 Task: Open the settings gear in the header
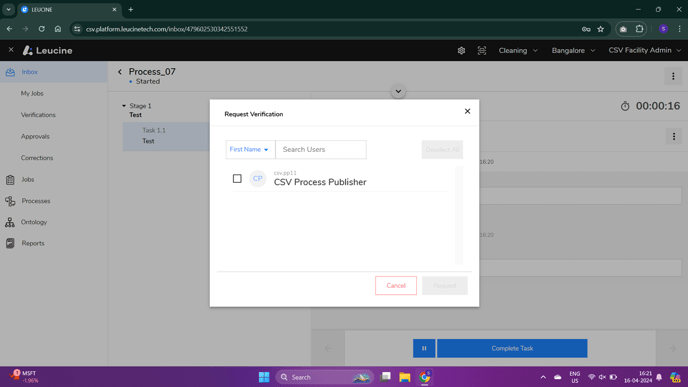[461, 50]
